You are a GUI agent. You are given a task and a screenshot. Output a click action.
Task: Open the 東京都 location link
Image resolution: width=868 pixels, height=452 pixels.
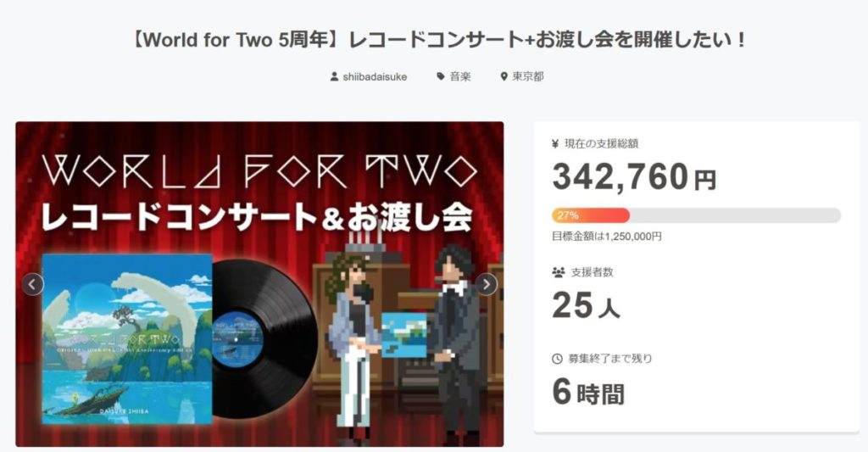[x=527, y=77]
